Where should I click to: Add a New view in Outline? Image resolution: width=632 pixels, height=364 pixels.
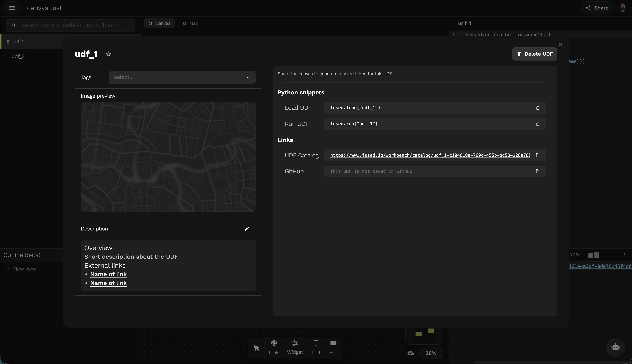(22, 269)
